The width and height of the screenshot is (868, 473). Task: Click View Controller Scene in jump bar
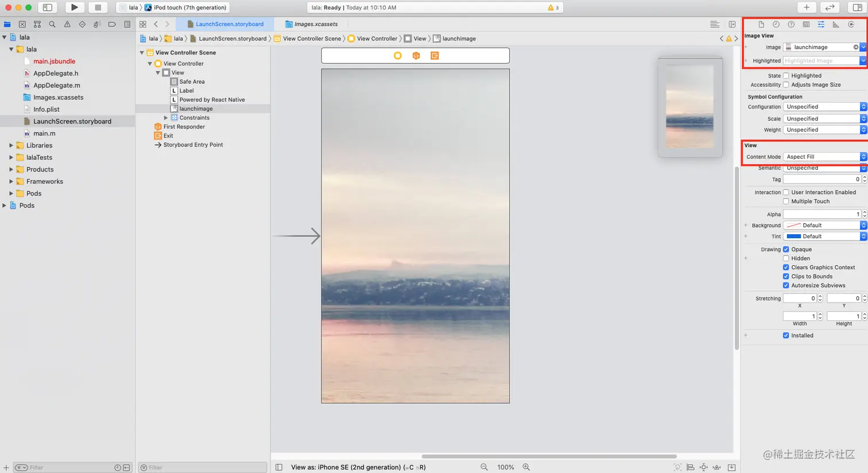307,38
